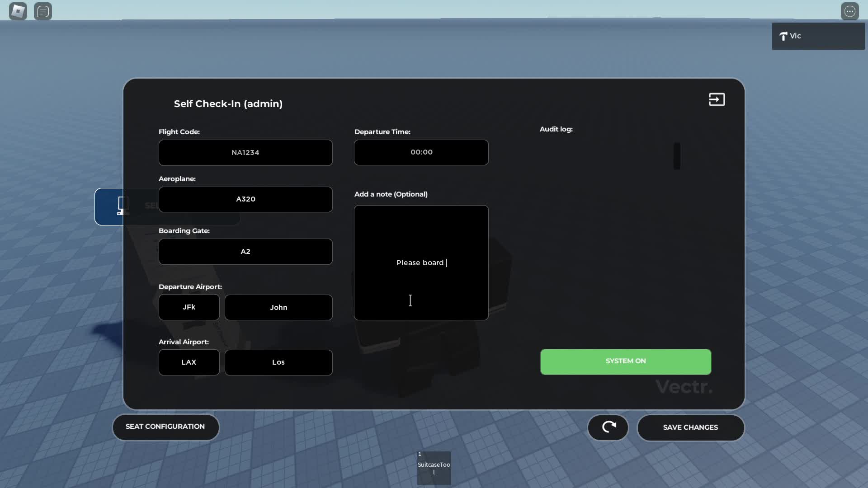Click the Flight Code NA1234 field
Image resolution: width=868 pixels, height=488 pixels.
point(245,153)
